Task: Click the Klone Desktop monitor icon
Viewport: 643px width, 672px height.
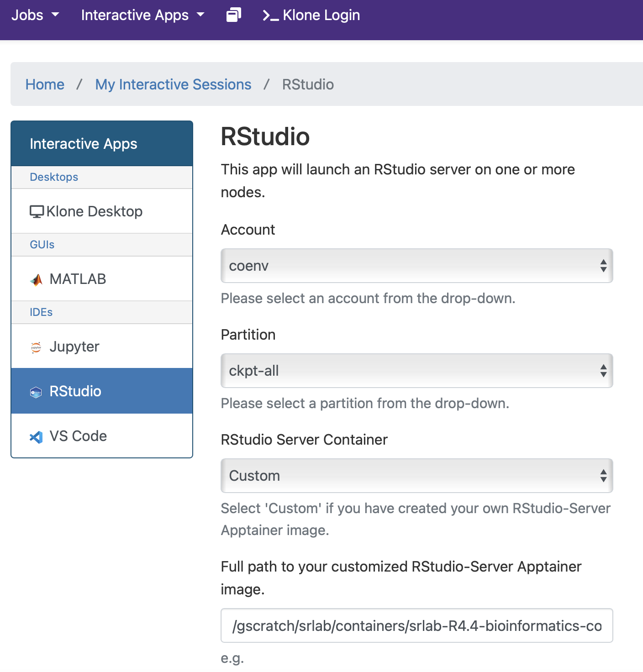Action: pos(37,212)
